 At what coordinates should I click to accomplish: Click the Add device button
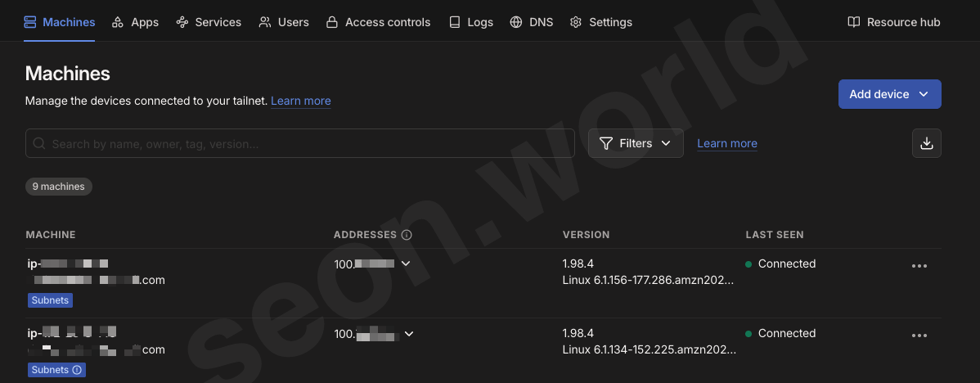click(x=889, y=94)
